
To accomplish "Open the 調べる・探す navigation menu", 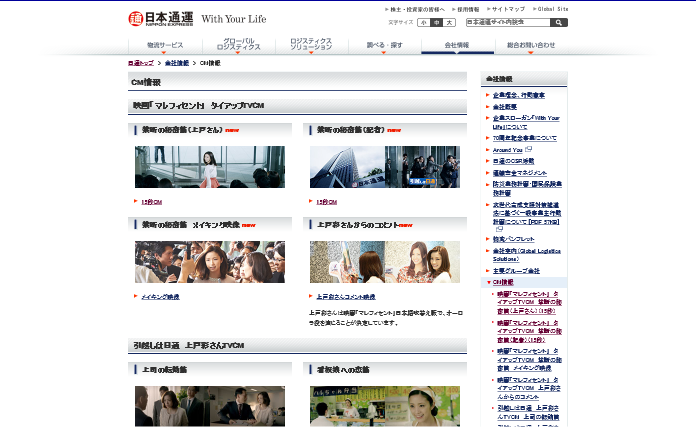I will tap(384, 45).
